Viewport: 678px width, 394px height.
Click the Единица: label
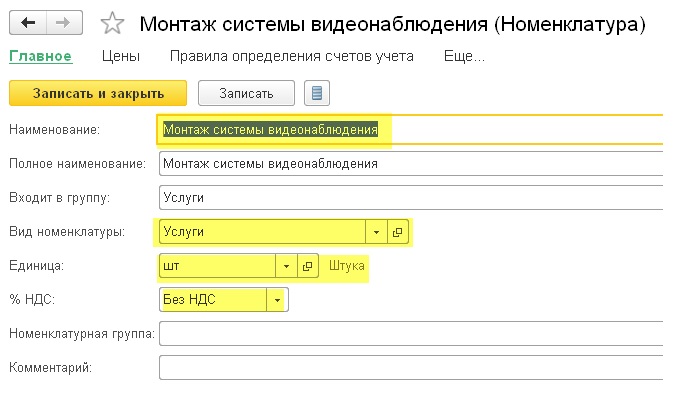click(36, 266)
